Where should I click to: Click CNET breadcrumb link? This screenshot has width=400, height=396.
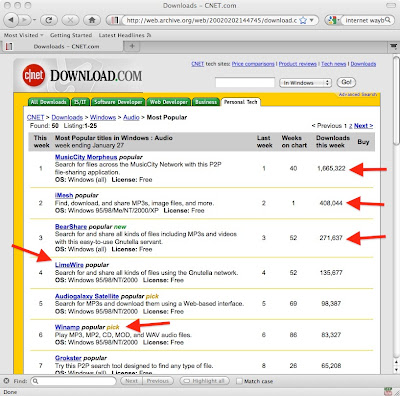(x=35, y=117)
